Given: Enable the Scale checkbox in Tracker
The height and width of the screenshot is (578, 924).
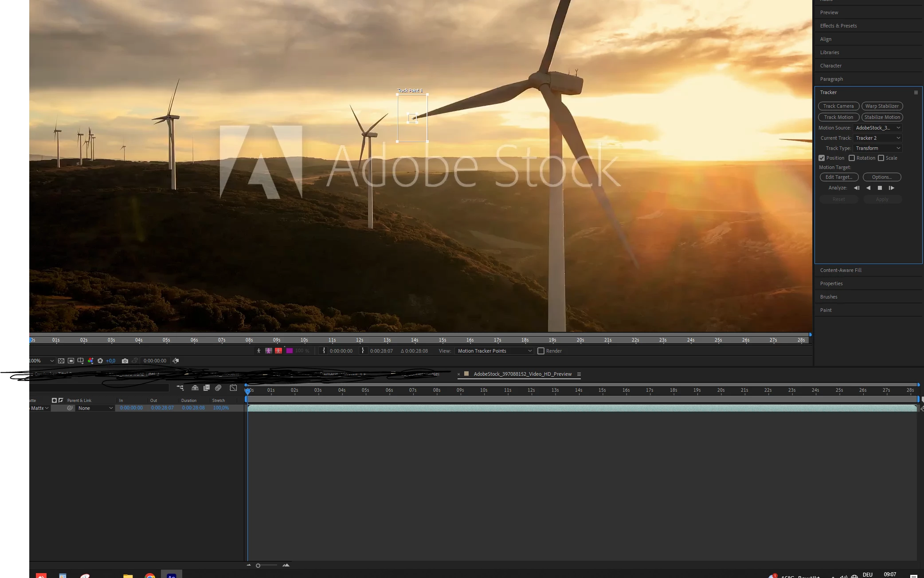Looking at the screenshot, I should tap(881, 158).
